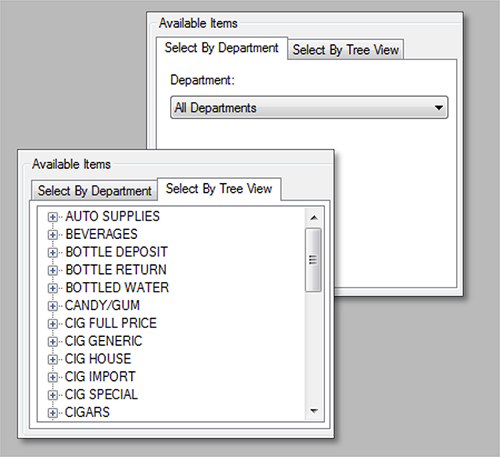The height and width of the screenshot is (457, 500).
Task: Select the CIG HOUSE tree item
Action: [98, 359]
